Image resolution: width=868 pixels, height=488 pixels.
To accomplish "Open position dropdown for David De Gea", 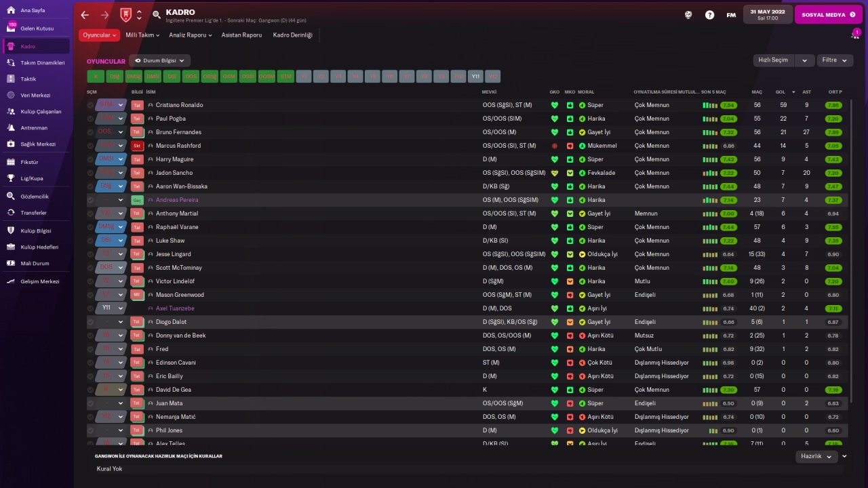I will tap(121, 390).
